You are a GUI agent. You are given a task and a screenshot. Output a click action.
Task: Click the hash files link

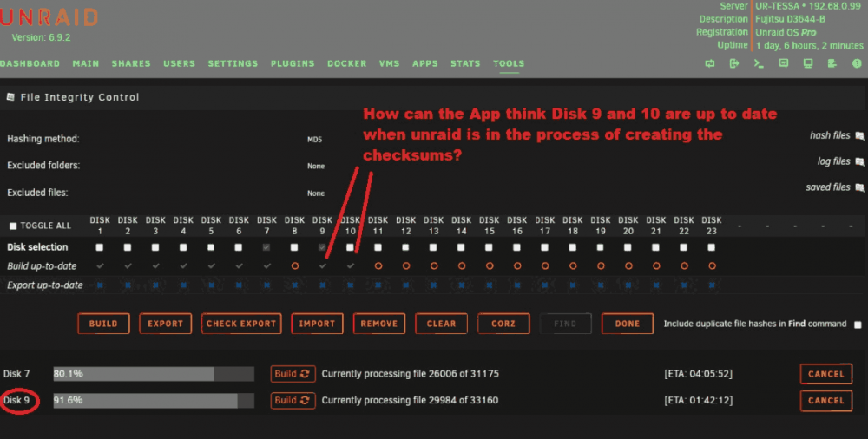pyautogui.click(x=830, y=135)
